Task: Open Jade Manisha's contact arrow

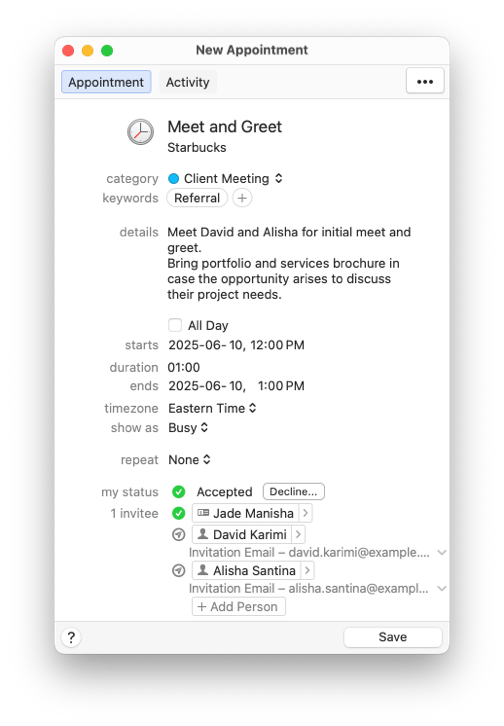Action: tap(305, 513)
